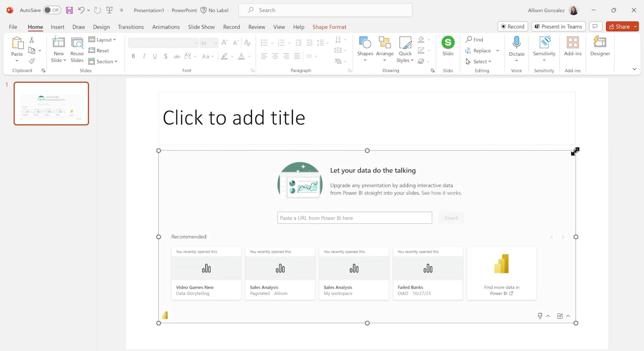The image size is (644, 351).
Task: Open the font size dropdown
Action: point(216,43)
